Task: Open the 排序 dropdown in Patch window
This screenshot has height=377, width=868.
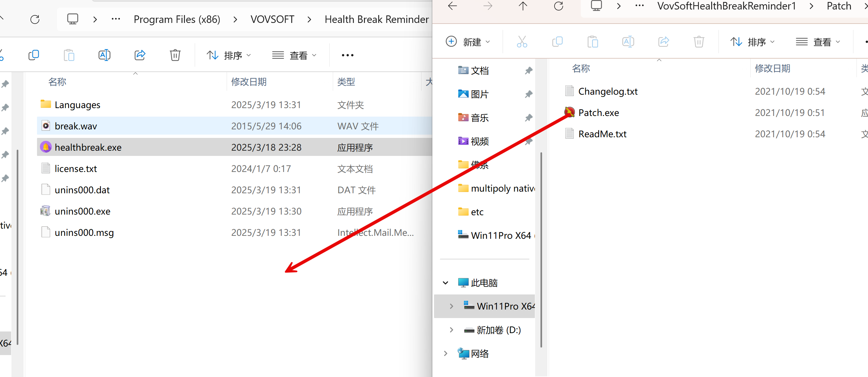Action: point(753,42)
